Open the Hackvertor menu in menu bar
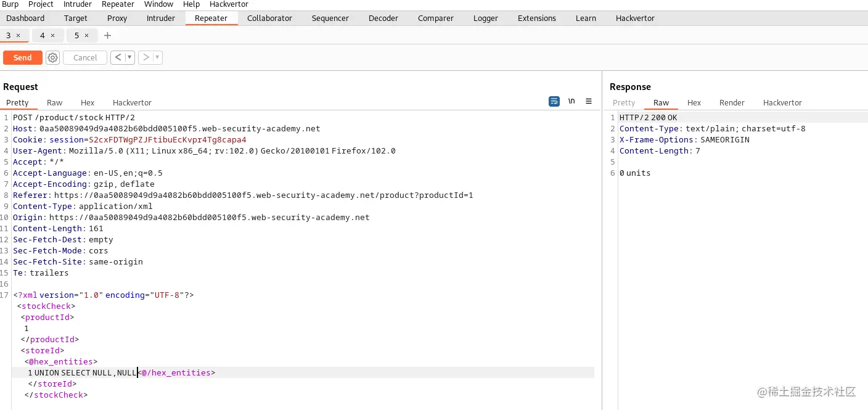The image size is (868, 410). point(229,4)
